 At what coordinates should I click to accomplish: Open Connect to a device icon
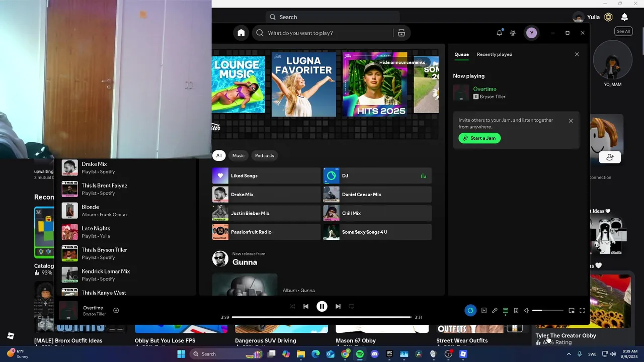[x=516, y=310]
